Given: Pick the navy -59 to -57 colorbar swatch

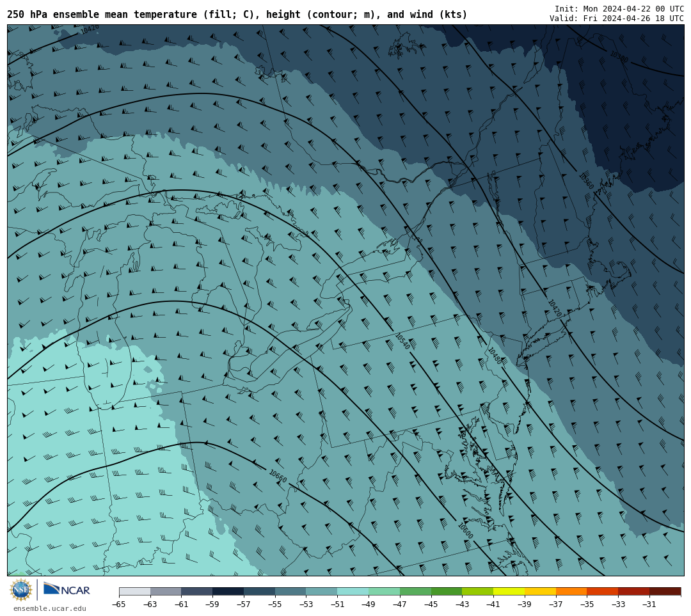Looking at the screenshot, I should [228, 592].
